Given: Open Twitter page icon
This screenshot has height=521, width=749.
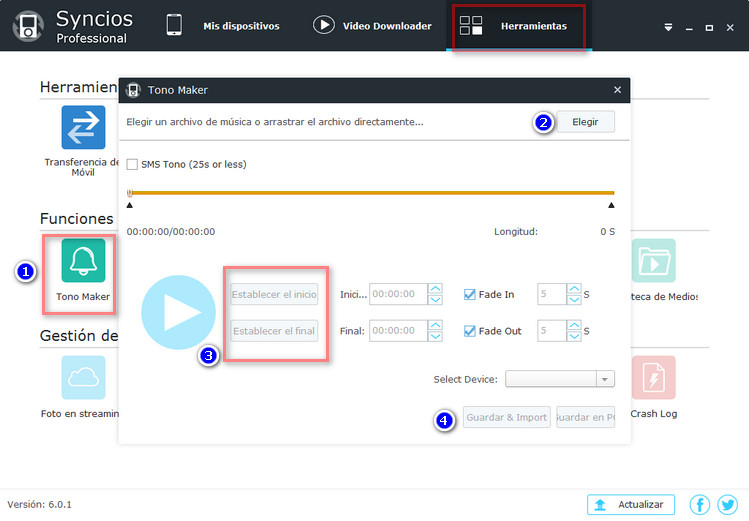Looking at the screenshot, I should 727,504.
